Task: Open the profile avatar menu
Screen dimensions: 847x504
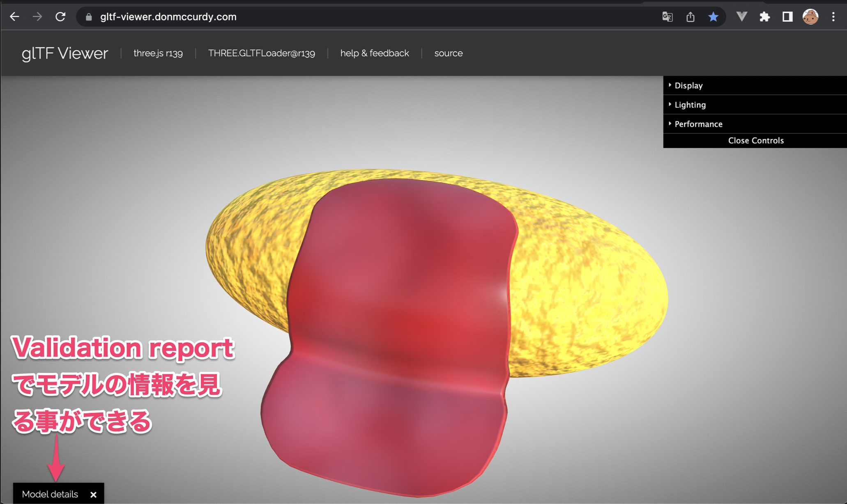Action: 810,17
